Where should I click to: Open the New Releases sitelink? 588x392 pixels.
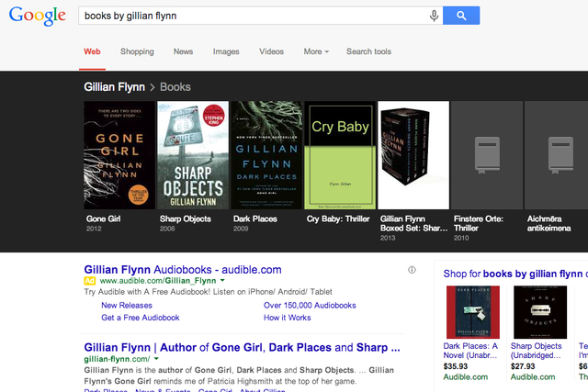point(127,306)
